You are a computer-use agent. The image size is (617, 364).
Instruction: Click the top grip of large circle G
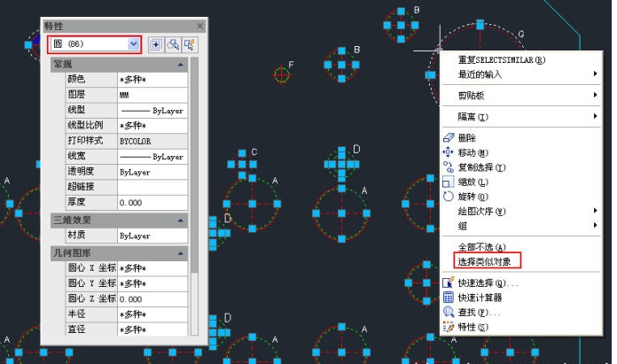point(480,25)
